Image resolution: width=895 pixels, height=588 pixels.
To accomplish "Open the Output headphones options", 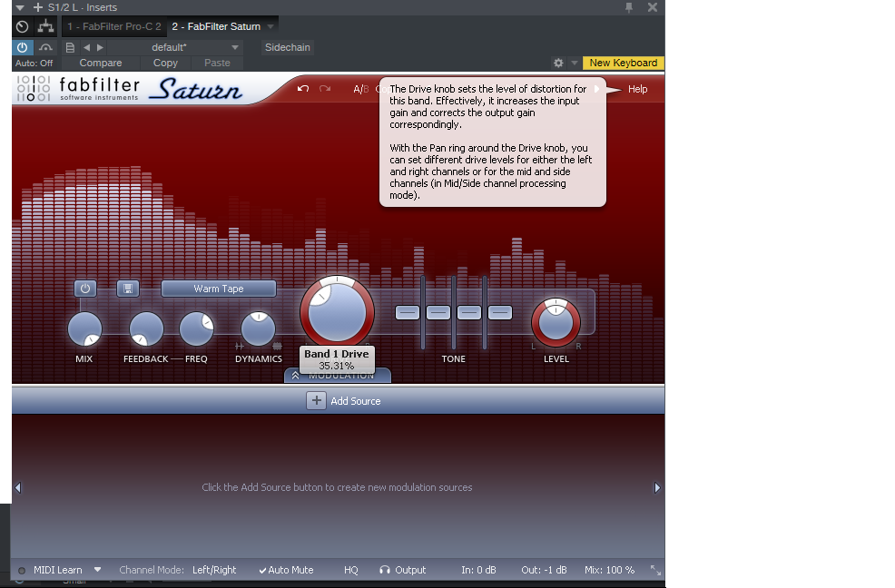I will [403, 570].
